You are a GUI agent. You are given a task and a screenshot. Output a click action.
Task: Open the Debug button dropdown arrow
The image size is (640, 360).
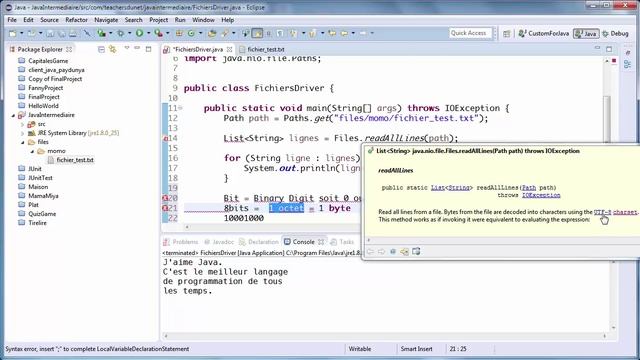click(x=129, y=33)
